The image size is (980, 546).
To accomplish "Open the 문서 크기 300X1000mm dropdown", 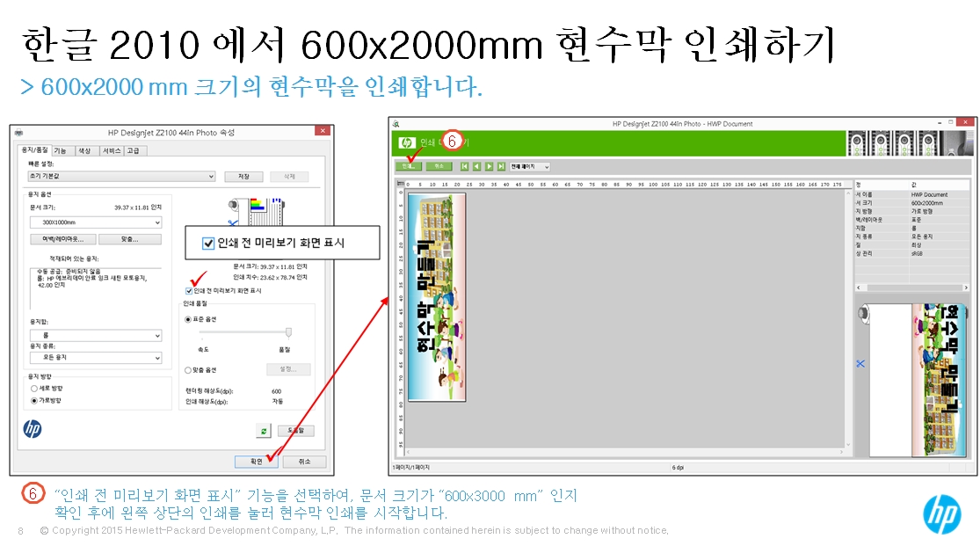I will click(96, 222).
